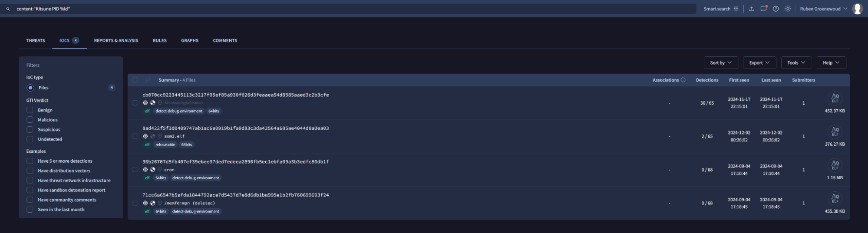Click the Associations info icon
868x233 pixels.
click(x=683, y=80)
